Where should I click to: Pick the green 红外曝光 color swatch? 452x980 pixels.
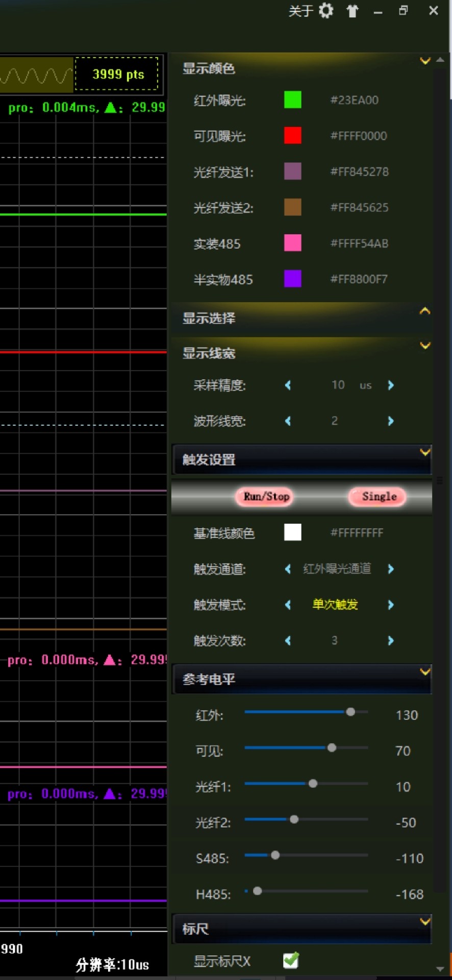pyautogui.click(x=292, y=100)
